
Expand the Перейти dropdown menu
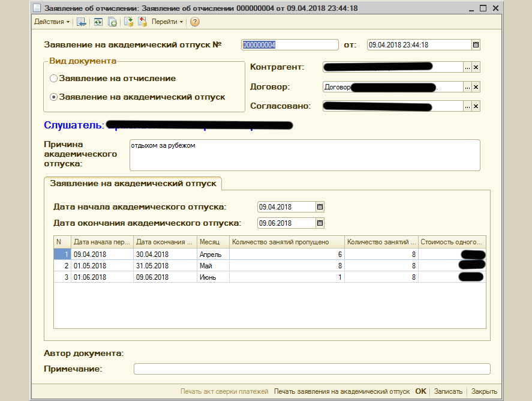167,22
